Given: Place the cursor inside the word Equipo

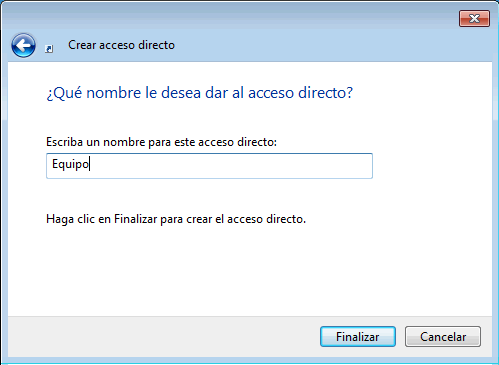Looking at the screenshot, I should pos(70,164).
